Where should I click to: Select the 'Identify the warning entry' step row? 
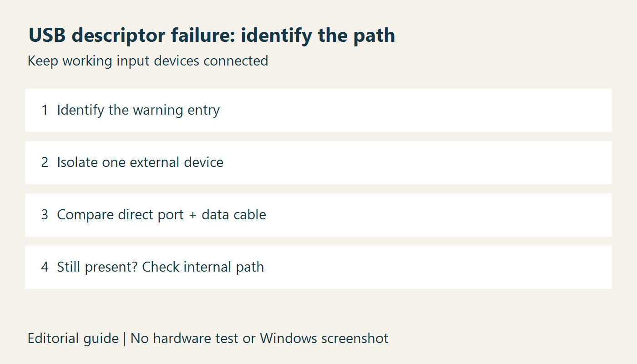tap(318, 111)
